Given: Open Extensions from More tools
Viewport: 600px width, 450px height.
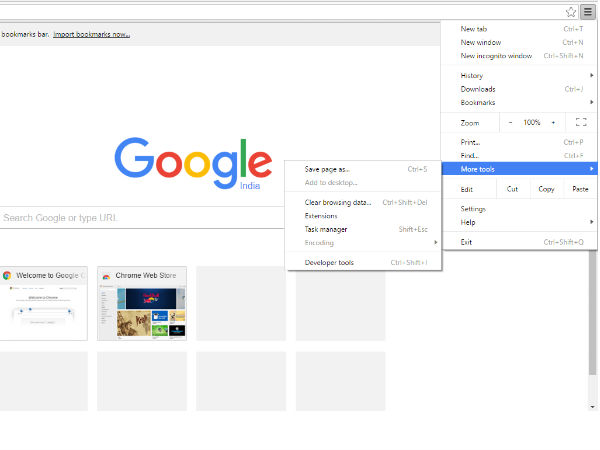Looking at the screenshot, I should (321, 216).
